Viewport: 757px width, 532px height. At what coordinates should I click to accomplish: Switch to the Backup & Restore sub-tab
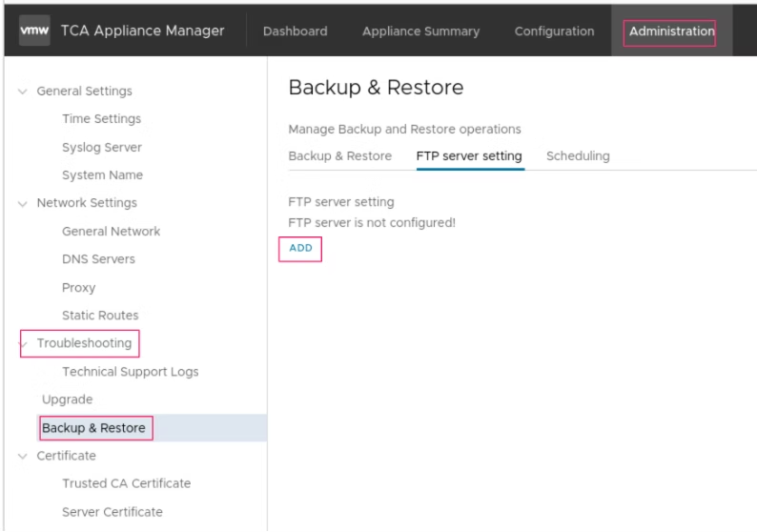[x=339, y=156]
